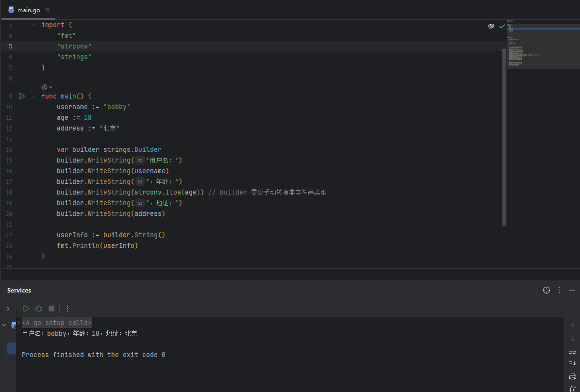Click the '<4 go setup calls>' text
Image resolution: width=580 pixels, height=392 pixels.
click(57, 323)
